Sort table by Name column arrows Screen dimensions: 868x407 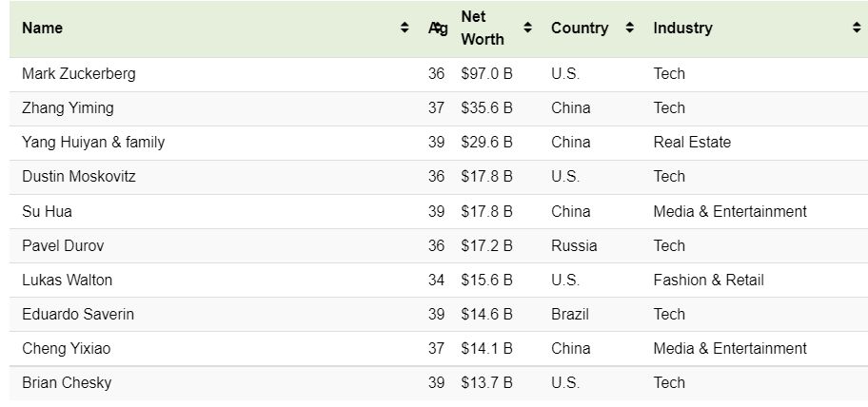click(x=404, y=28)
